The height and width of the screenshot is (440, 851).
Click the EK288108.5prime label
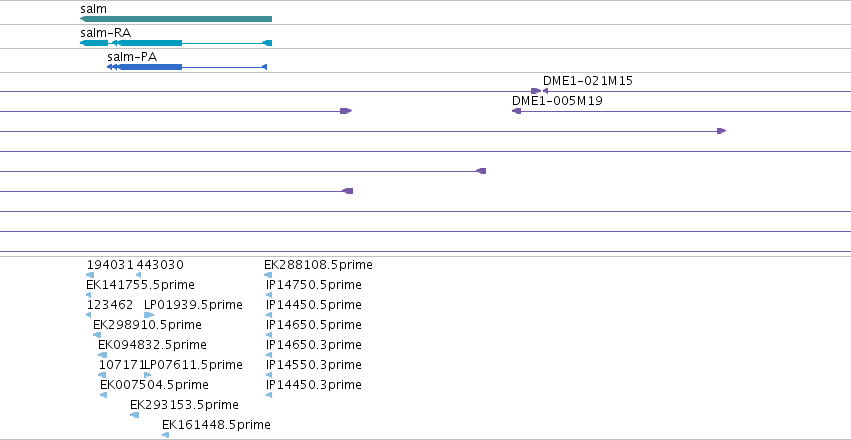[x=319, y=265]
